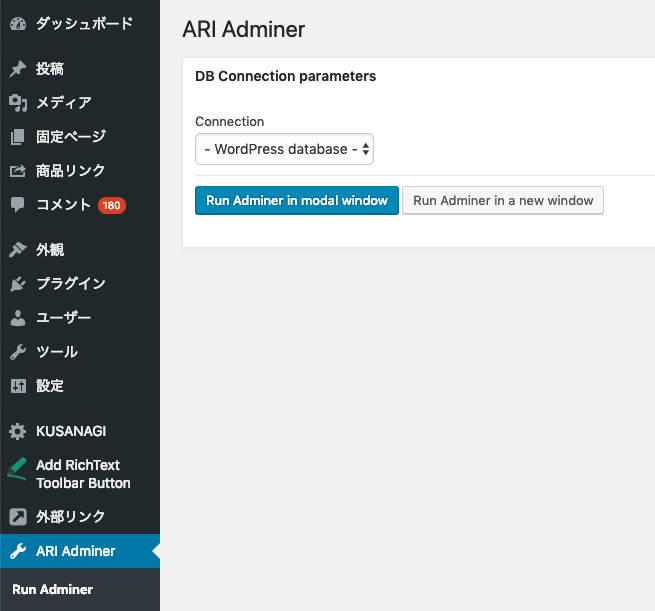Click the share icon beside 商品リンク

[x=18, y=171]
